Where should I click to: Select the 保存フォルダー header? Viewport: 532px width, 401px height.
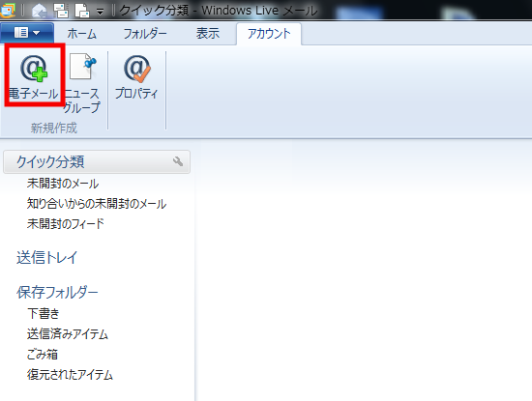(x=57, y=292)
